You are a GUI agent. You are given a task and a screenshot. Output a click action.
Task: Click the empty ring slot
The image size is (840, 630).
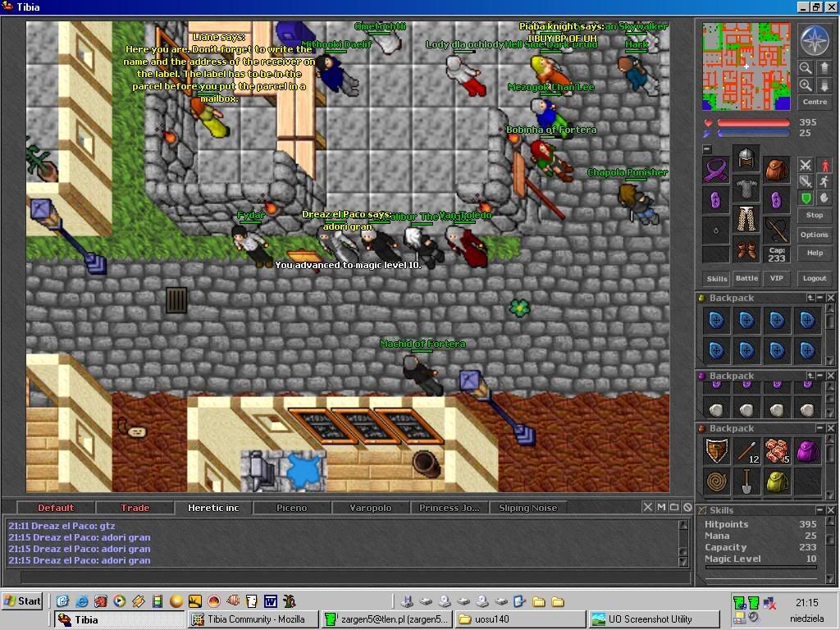pyautogui.click(x=715, y=231)
